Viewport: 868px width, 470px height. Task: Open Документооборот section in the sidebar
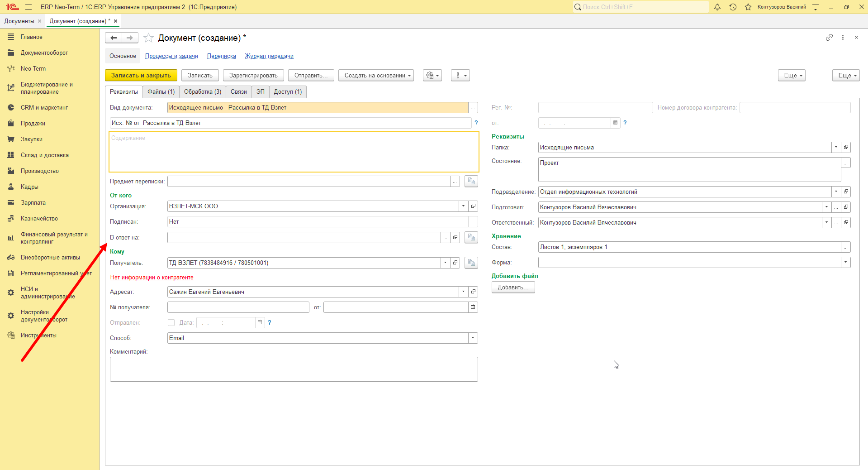pyautogui.click(x=44, y=53)
